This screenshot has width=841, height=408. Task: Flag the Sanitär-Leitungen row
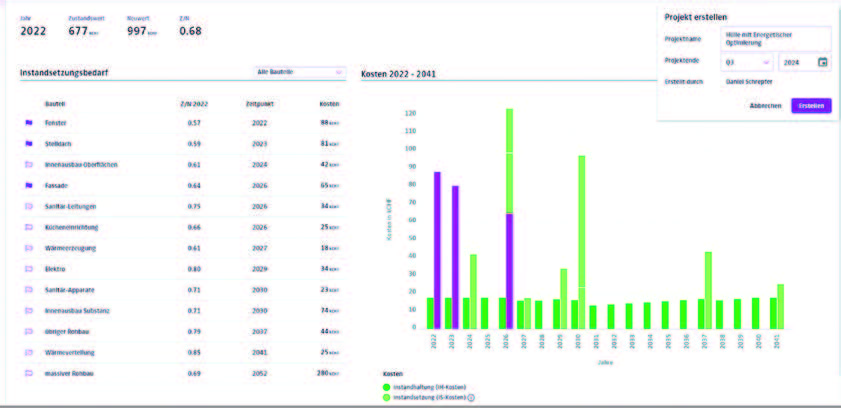29,206
